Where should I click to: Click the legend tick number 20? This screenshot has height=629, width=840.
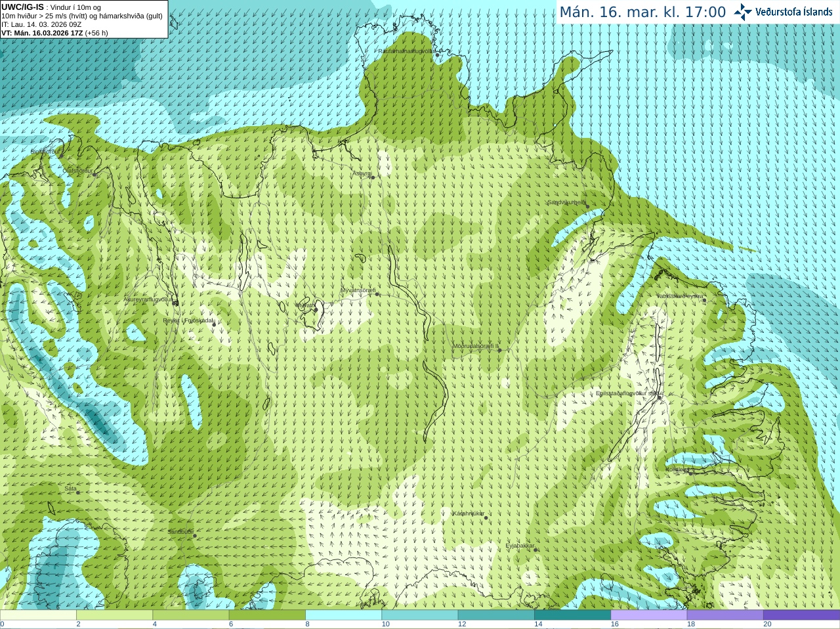click(767, 624)
